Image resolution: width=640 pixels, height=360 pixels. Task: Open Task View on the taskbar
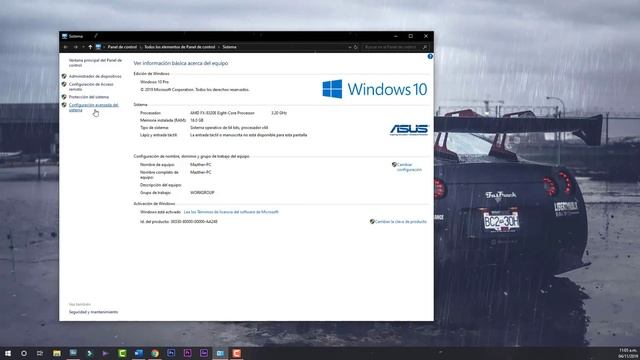click(x=40, y=353)
